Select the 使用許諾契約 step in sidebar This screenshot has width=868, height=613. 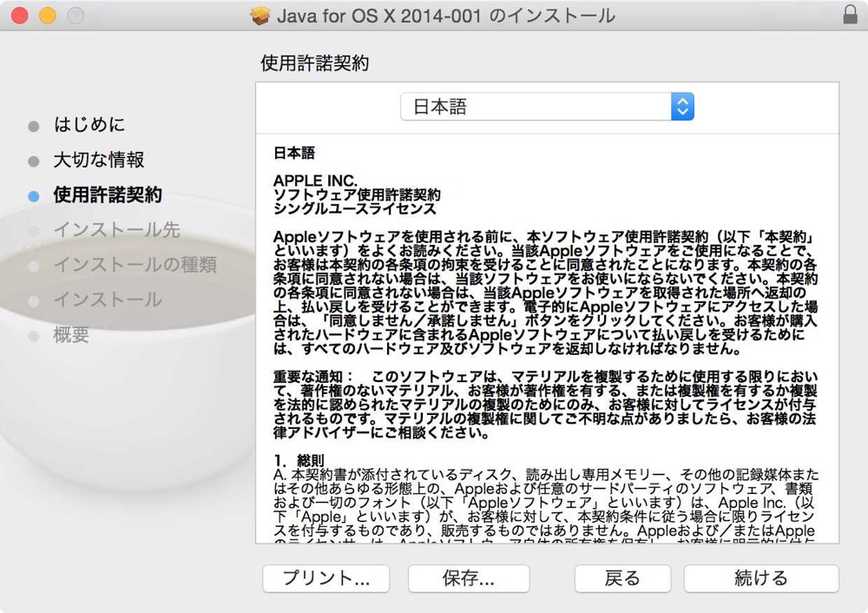(108, 194)
